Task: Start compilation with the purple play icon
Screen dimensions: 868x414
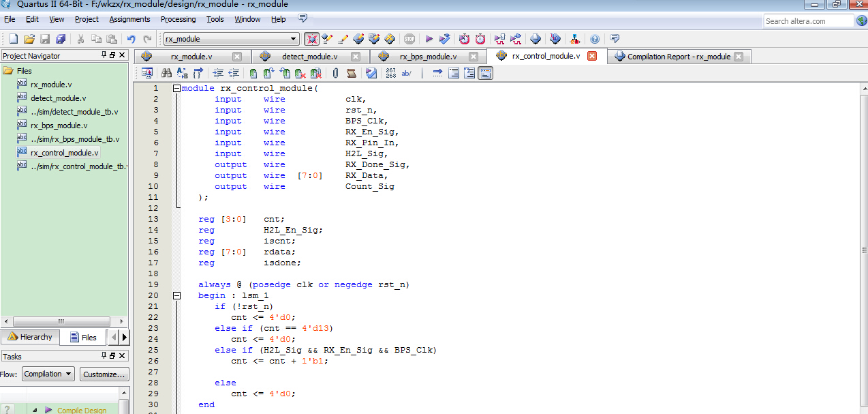Action: point(429,39)
